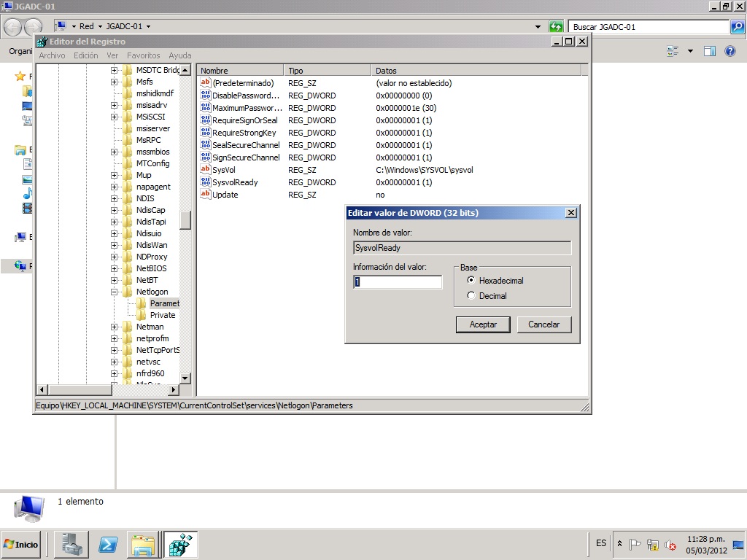This screenshot has height=560, width=747.
Task: Select the MSiSCSI tree item
Action: tap(150, 117)
